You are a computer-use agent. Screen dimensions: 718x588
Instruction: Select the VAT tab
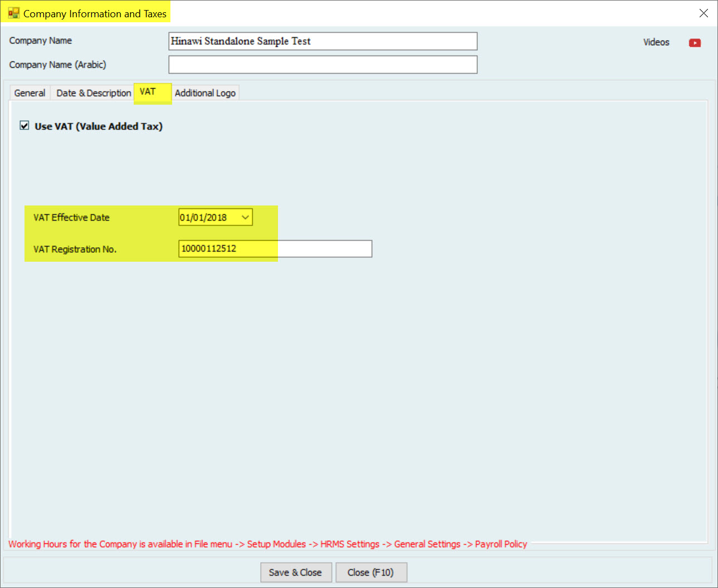(x=153, y=92)
